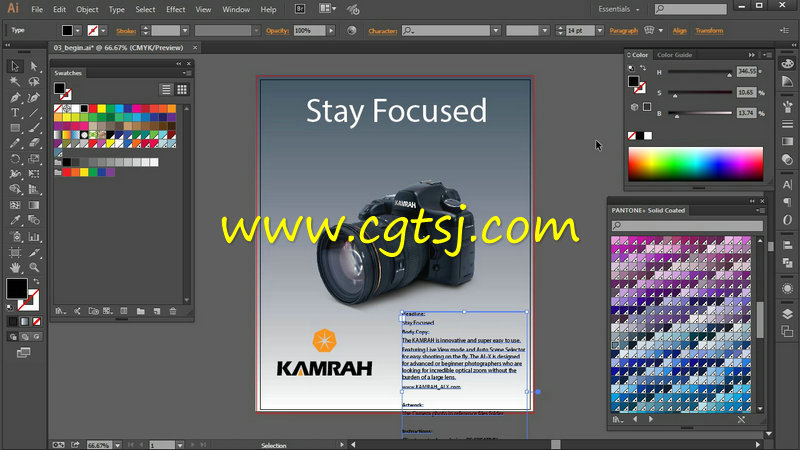This screenshot has width=800, height=450.
Task: Select the Artboard tool
Action: pos(15,252)
